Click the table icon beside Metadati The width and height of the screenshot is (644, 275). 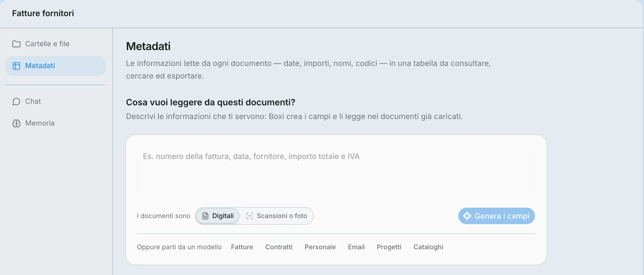[16, 66]
